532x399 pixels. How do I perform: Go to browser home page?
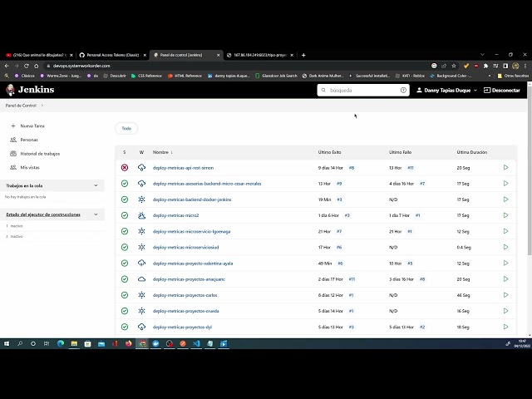click(37, 66)
